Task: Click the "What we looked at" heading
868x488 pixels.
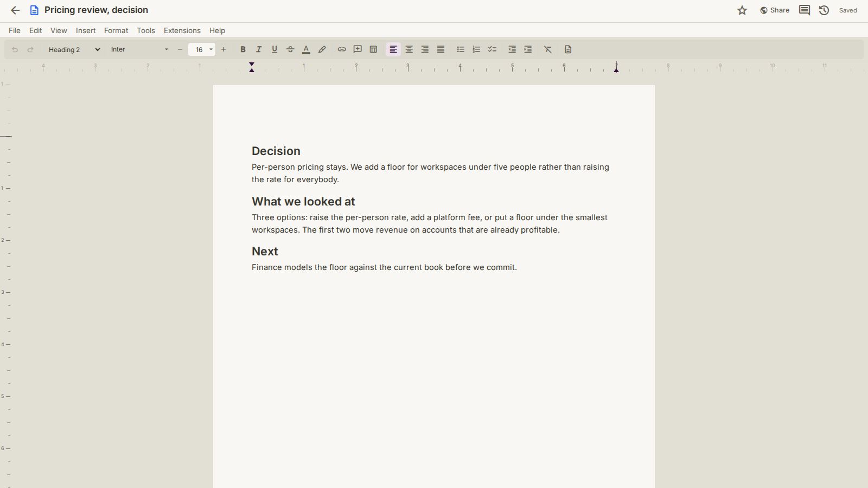Action: click(x=303, y=202)
